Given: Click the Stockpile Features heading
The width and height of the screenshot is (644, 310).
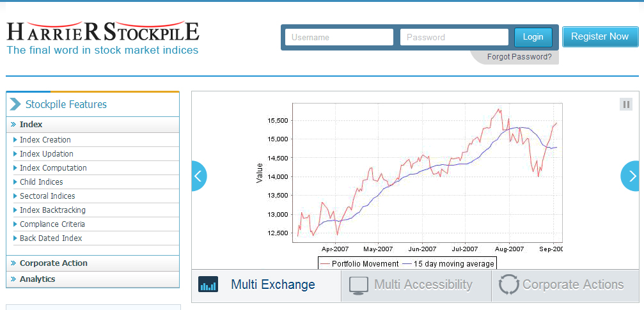Looking at the screenshot, I should click(x=66, y=104).
